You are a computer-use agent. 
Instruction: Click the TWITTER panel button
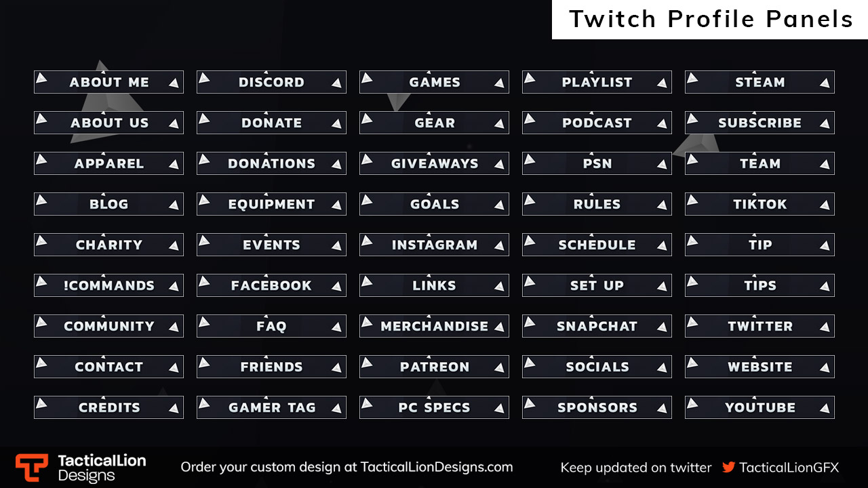[x=759, y=326]
